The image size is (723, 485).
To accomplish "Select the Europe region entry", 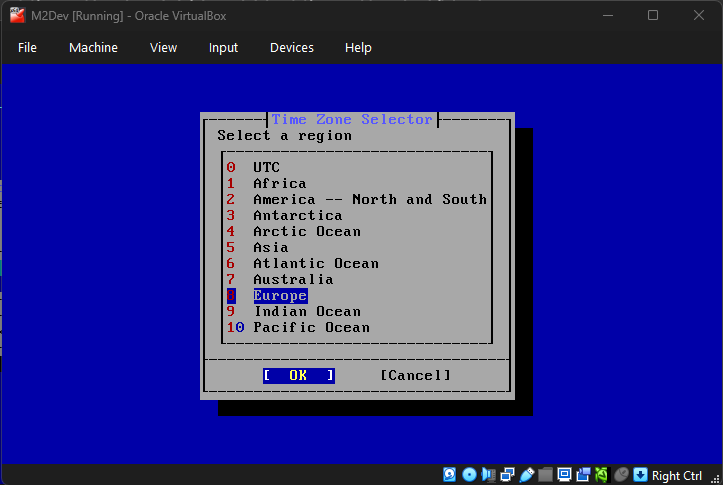I will tap(280, 296).
